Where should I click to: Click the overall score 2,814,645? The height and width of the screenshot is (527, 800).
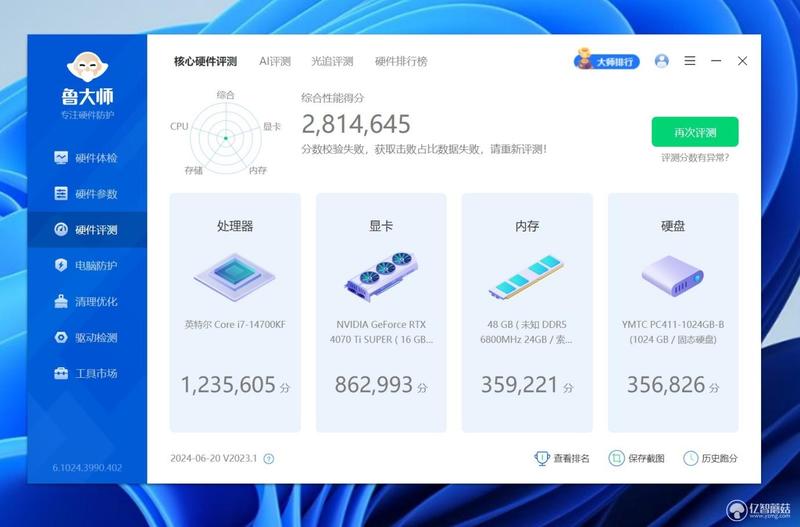(356, 124)
